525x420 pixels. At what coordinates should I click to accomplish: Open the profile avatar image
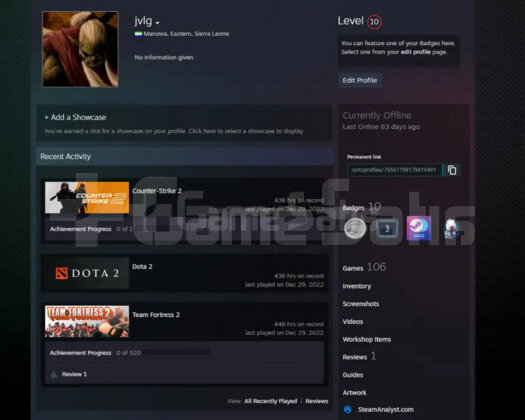point(80,49)
